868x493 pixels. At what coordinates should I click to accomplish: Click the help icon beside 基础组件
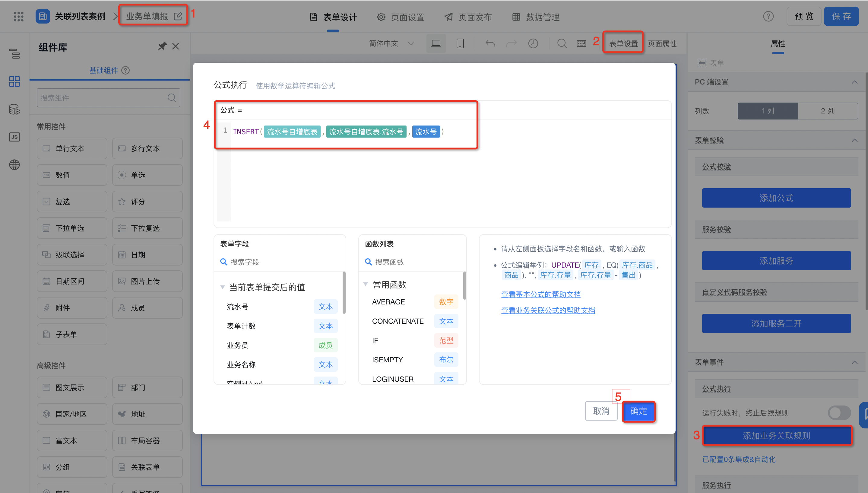coord(125,70)
